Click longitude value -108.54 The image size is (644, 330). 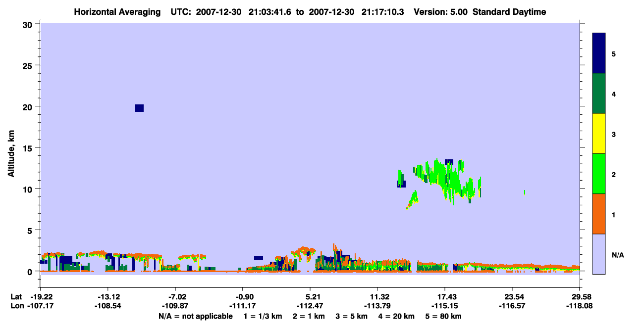pos(108,306)
